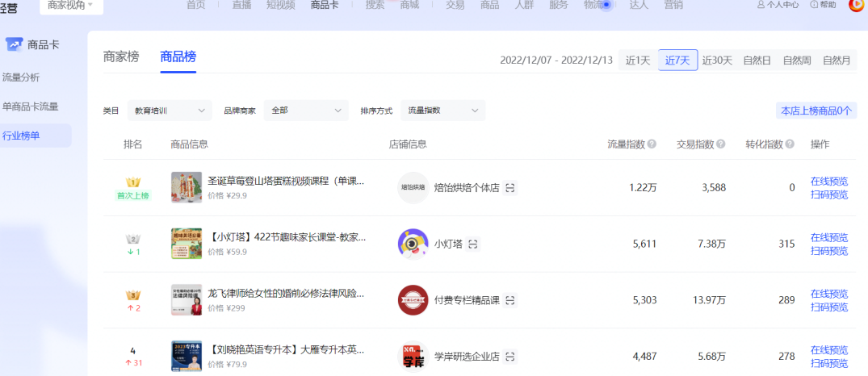Open the 短视频 top menu

(x=281, y=5)
